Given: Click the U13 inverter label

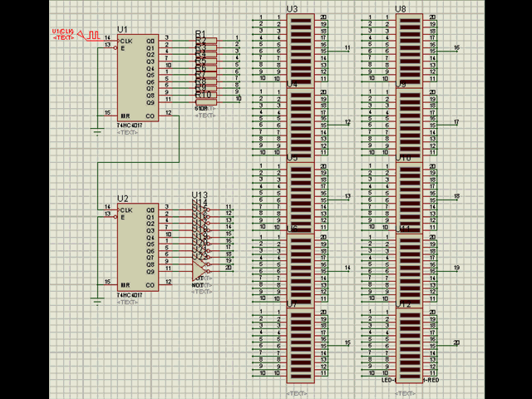Looking at the screenshot, I should tap(199, 195).
